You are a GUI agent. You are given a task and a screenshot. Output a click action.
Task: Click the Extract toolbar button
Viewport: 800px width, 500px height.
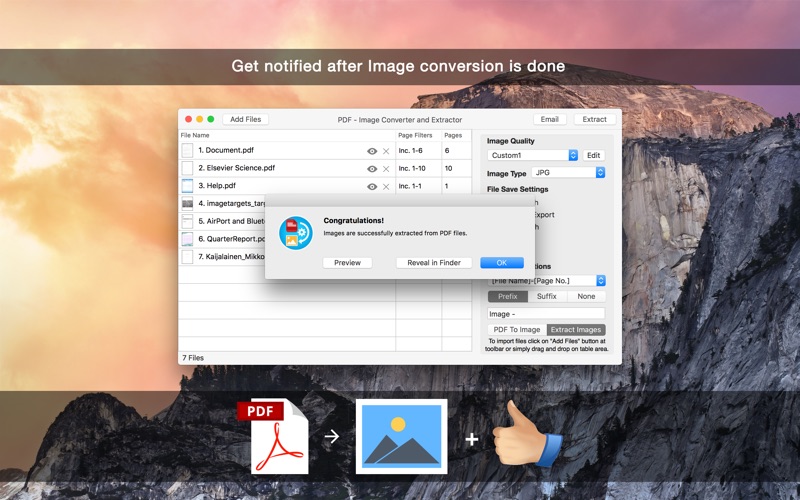[595, 119]
